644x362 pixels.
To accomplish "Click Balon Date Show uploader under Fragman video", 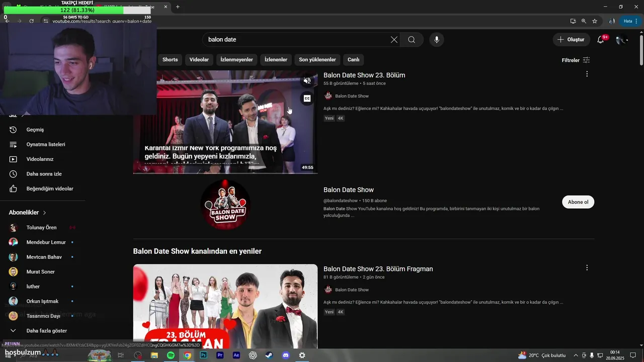I will point(352,290).
